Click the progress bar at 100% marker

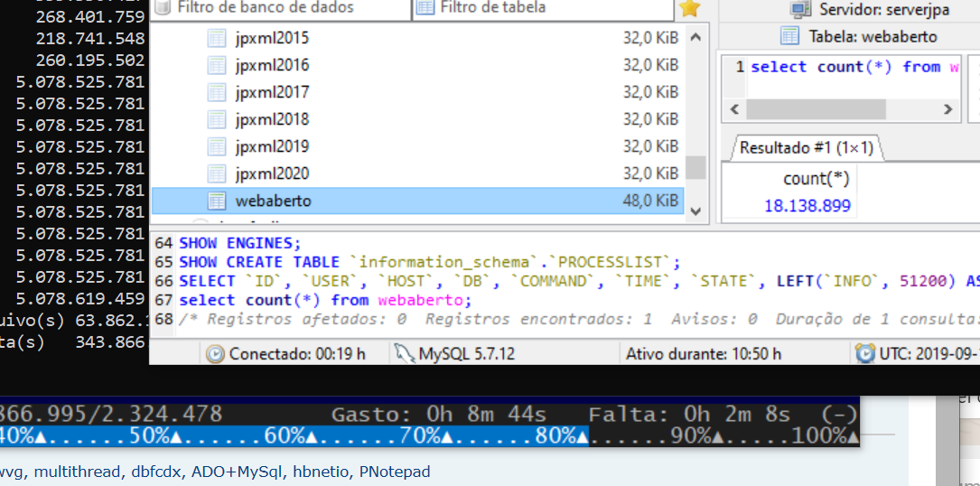click(825, 436)
